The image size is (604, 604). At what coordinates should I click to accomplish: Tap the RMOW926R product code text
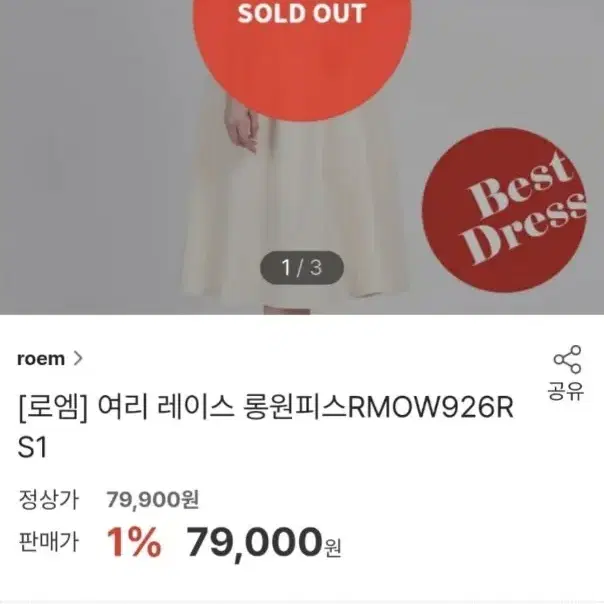pyautogui.click(x=431, y=408)
